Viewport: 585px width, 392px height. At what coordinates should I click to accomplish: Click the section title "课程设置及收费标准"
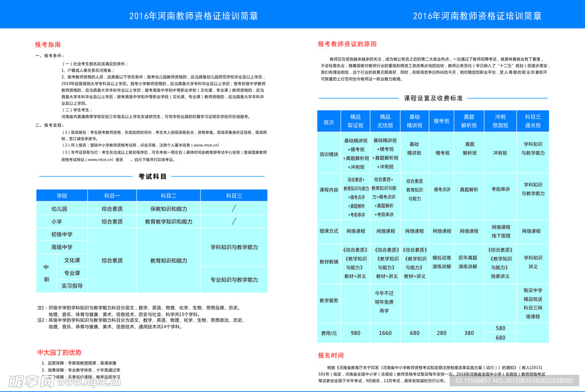(x=433, y=98)
